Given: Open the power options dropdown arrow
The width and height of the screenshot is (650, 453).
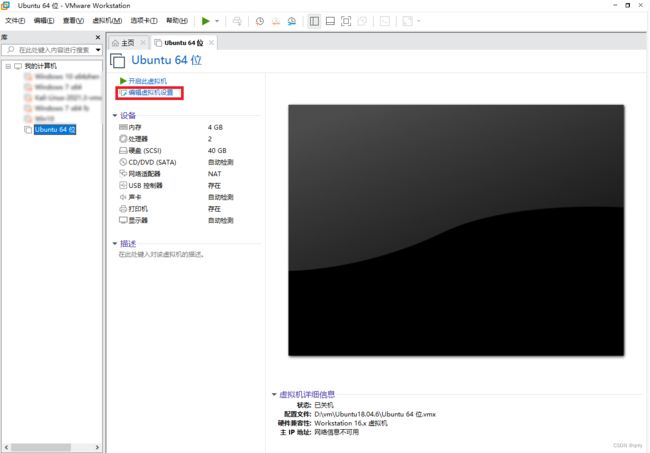Looking at the screenshot, I should [217, 21].
